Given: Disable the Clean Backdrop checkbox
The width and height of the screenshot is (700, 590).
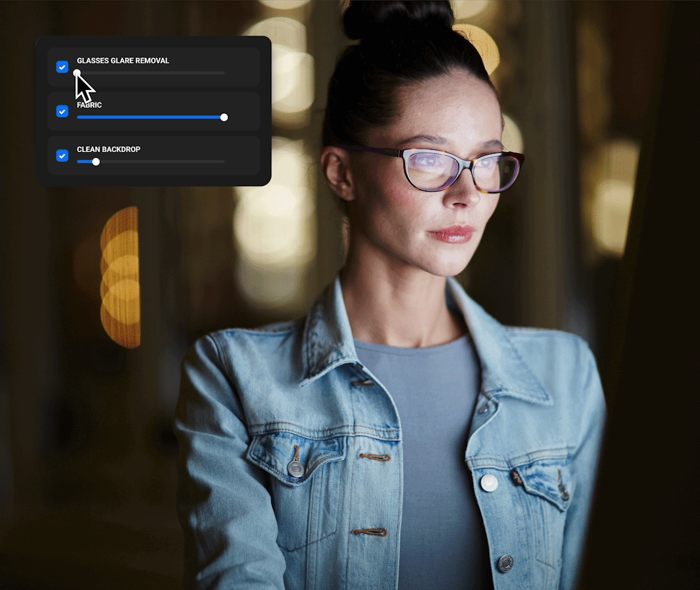Looking at the screenshot, I should [62, 156].
